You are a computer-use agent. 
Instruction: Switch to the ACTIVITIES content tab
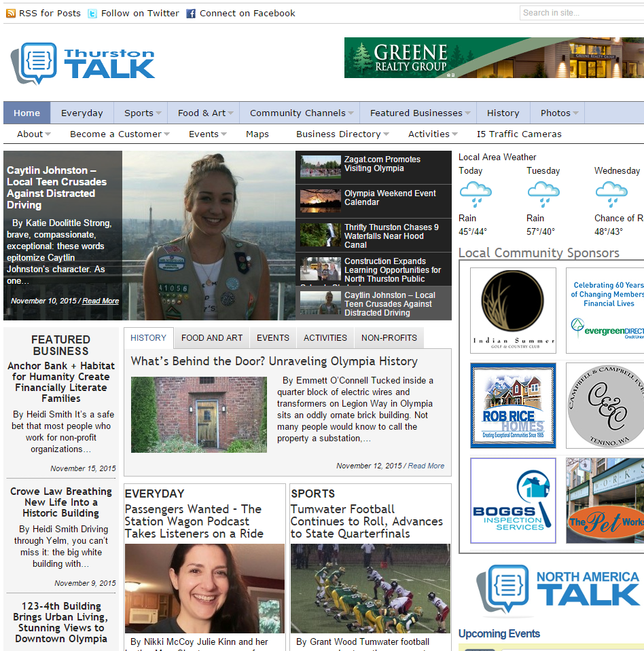[325, 338]
